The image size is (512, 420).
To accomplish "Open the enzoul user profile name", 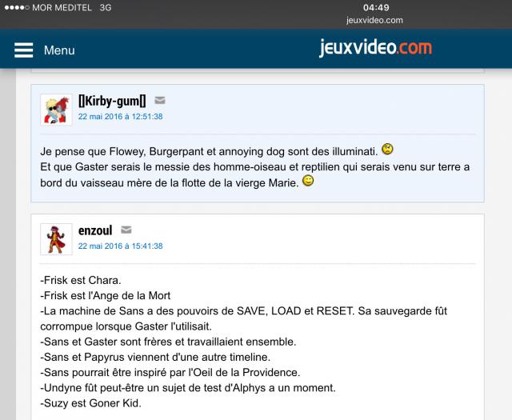I will (95, 230).
